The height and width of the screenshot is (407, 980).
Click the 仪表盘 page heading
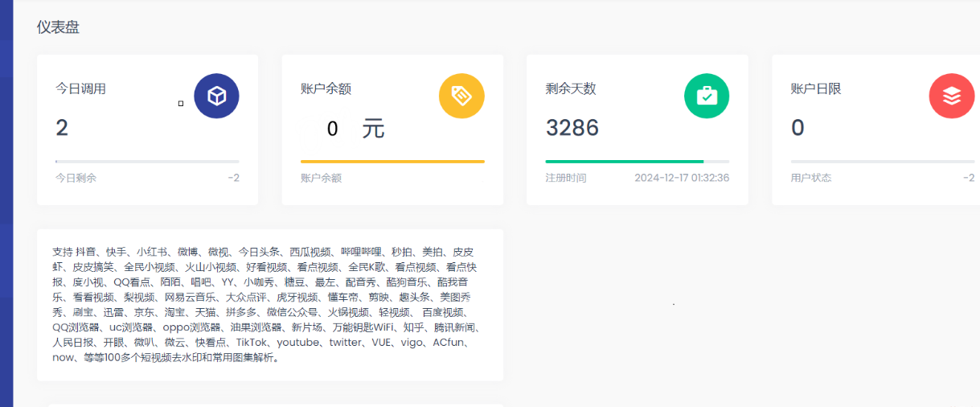(58, 27)
